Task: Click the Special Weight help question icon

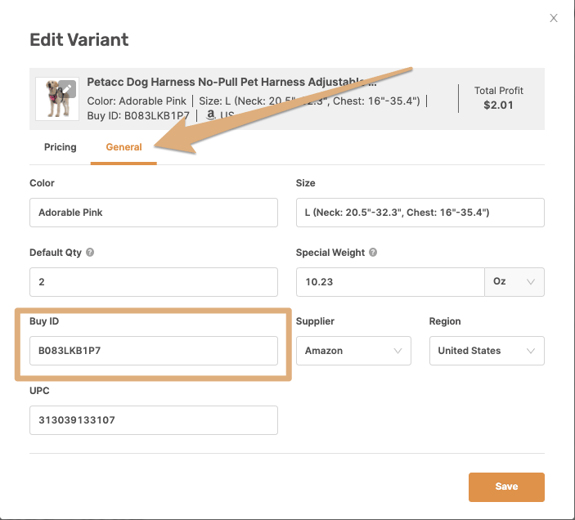Action: pos(373,252)
